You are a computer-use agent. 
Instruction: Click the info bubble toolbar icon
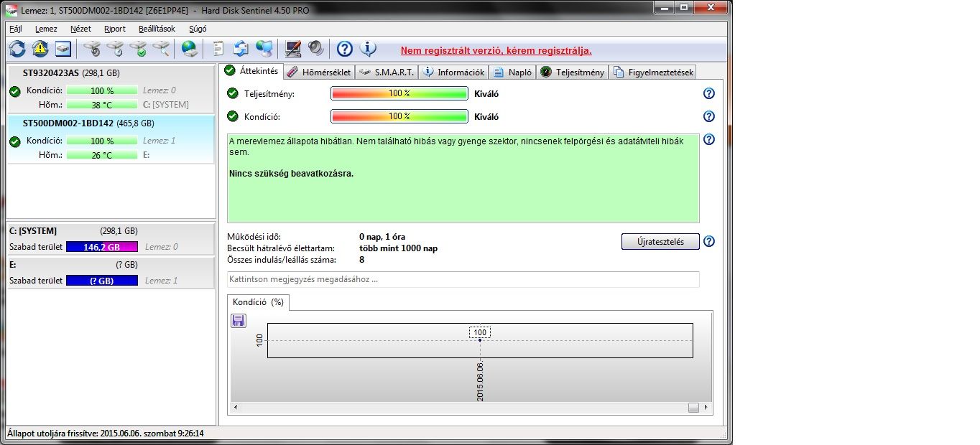tap(368, 49)
